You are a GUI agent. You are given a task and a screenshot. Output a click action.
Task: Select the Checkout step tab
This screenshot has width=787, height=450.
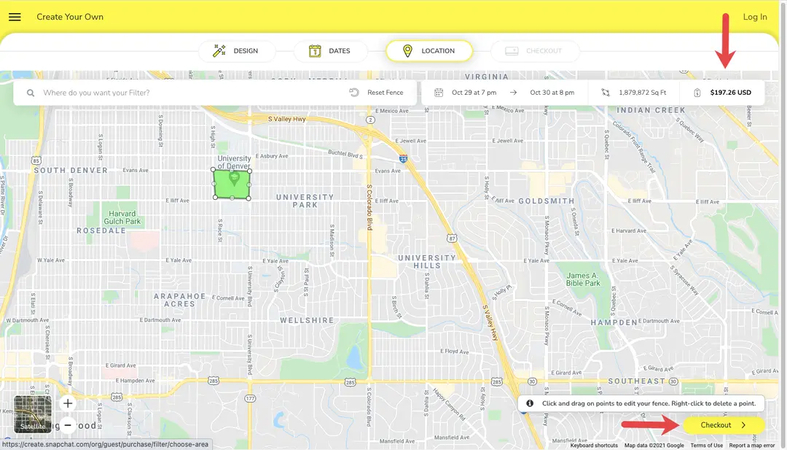pos(535,51)
